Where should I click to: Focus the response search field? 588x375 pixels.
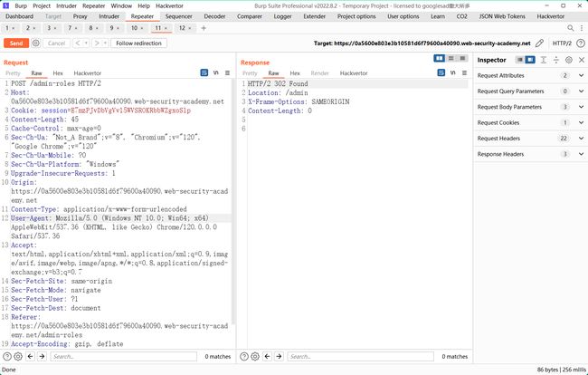coord(360,356)
